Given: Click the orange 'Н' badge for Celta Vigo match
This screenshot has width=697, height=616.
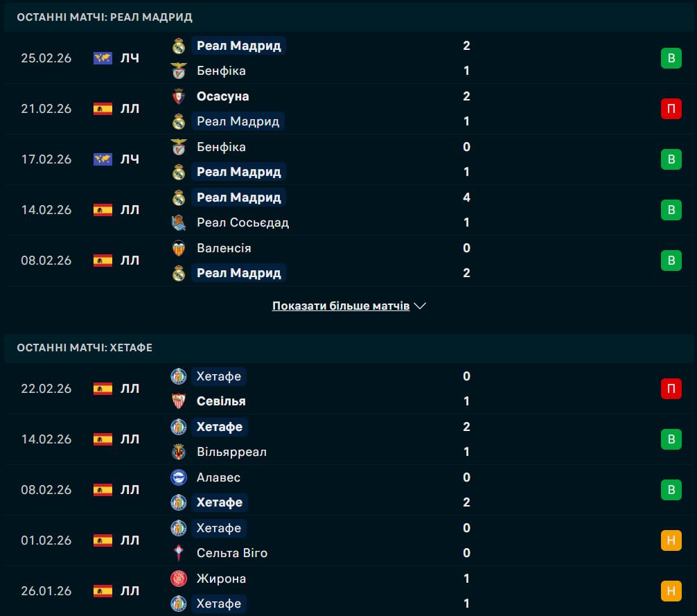Looking at the screenshot, I should click(x=671, y=540).
